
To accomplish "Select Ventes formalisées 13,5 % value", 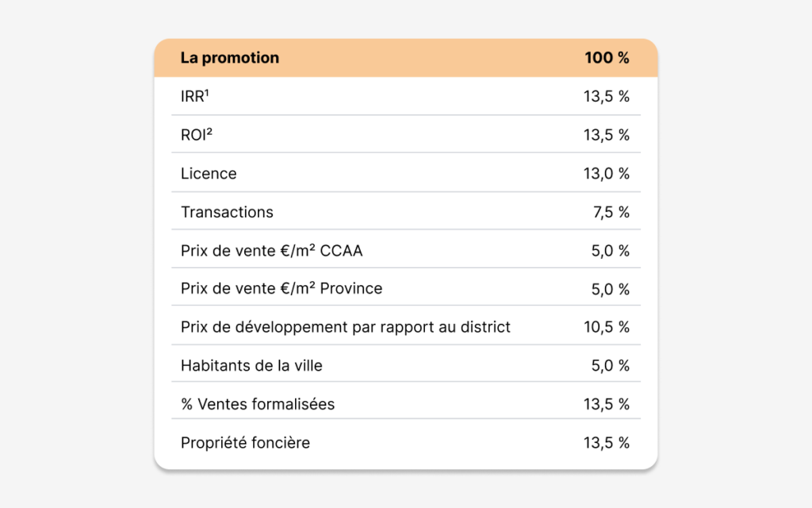I will coord(607,404).
